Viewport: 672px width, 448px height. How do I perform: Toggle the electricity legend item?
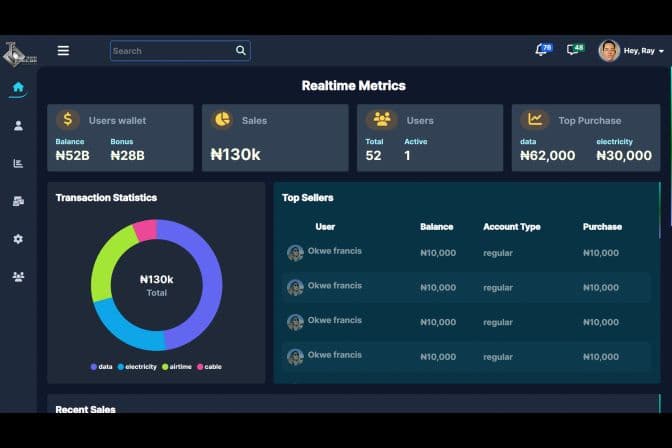click(x=138, y=367)
